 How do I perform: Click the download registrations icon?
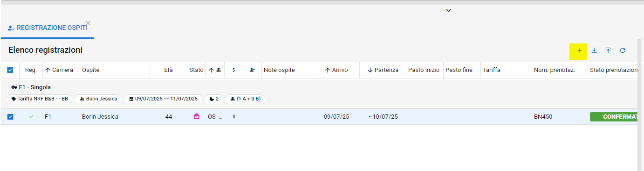tap(594, 50)
